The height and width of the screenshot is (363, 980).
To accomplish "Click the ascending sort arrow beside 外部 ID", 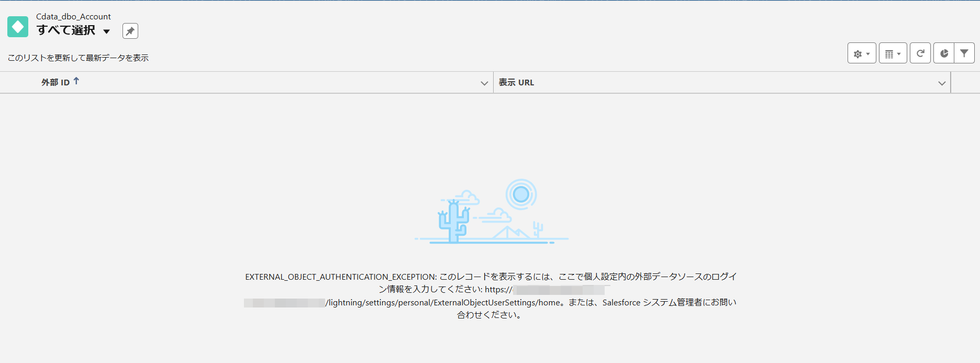I will pyautogui.click(x=76, y=81).
